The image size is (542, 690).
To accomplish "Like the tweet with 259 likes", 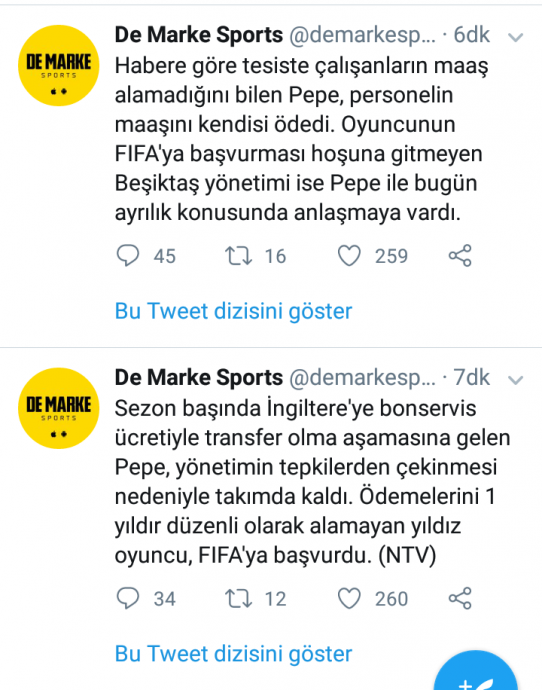I will (349, 256).
